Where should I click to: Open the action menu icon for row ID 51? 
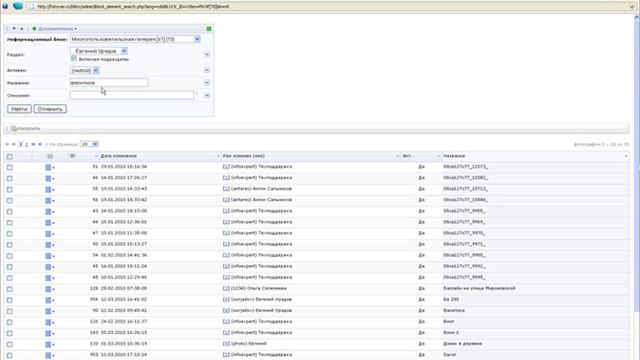(x=50, y=167)
